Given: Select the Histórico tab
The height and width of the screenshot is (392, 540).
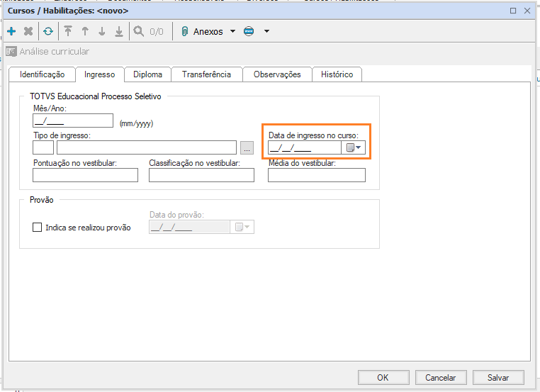Looking at the screenshot, I should pyautogui.click(x=337, y=74).
